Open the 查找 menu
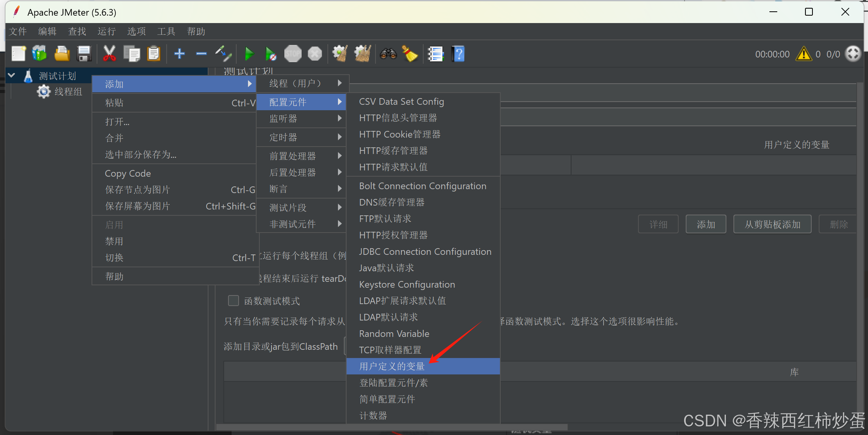 (77, 31)
